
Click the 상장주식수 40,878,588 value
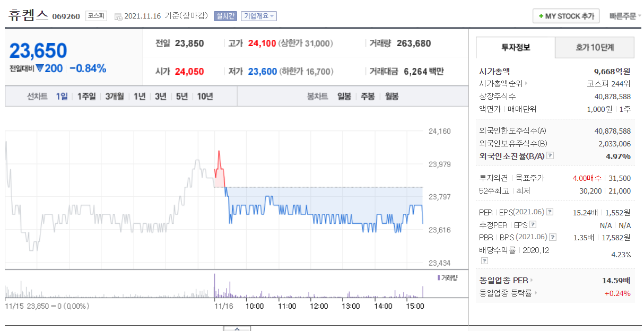pos(612,97)
